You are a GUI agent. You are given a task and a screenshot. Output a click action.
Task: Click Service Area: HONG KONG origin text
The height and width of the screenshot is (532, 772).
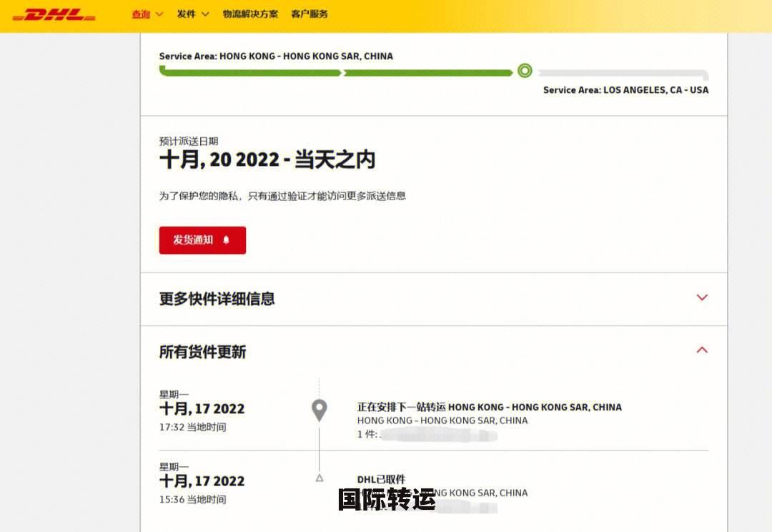[x=276, y=56]
